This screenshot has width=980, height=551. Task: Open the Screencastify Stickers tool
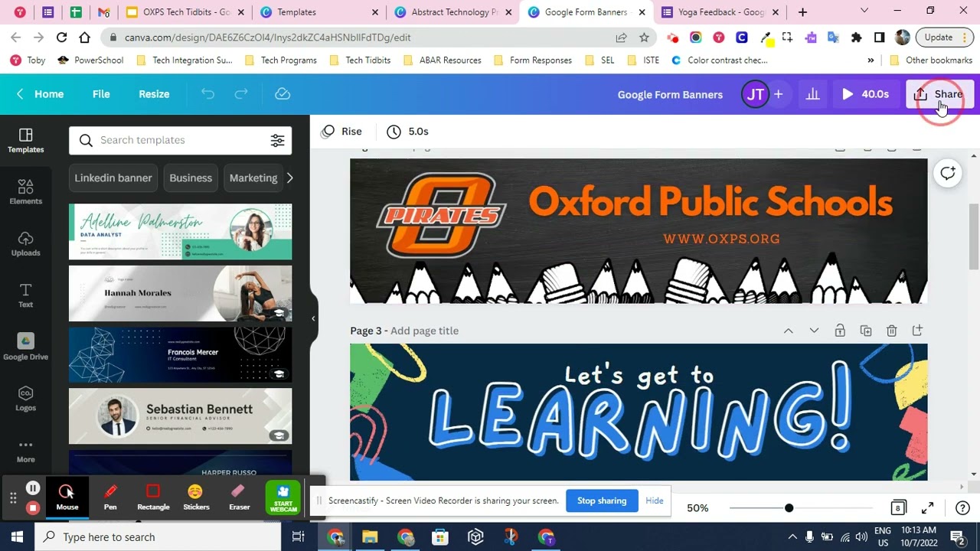point(196,497)
